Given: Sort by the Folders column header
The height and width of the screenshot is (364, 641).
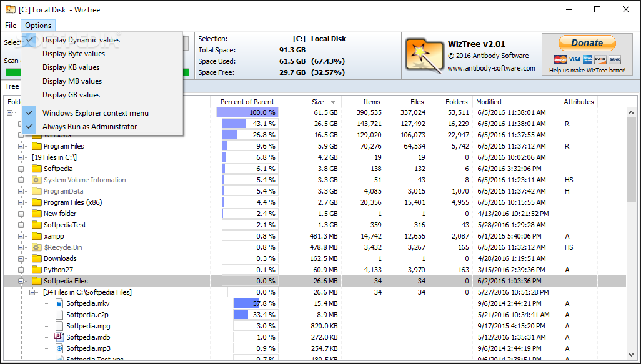Looking at the screenshot, I should 450,102.
